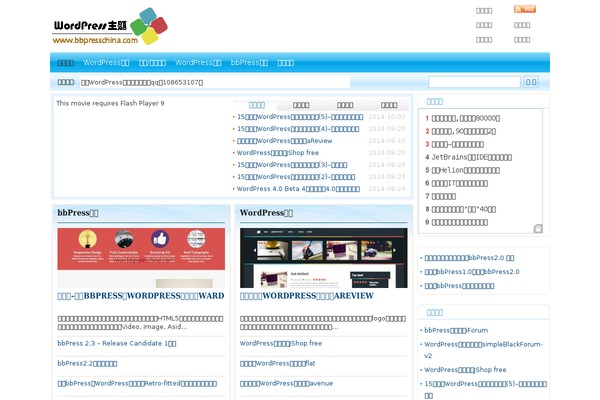The image size is (600, 400).
Task: Open the bbPress item in the blue navigation bar
Action: coord(249,63)
